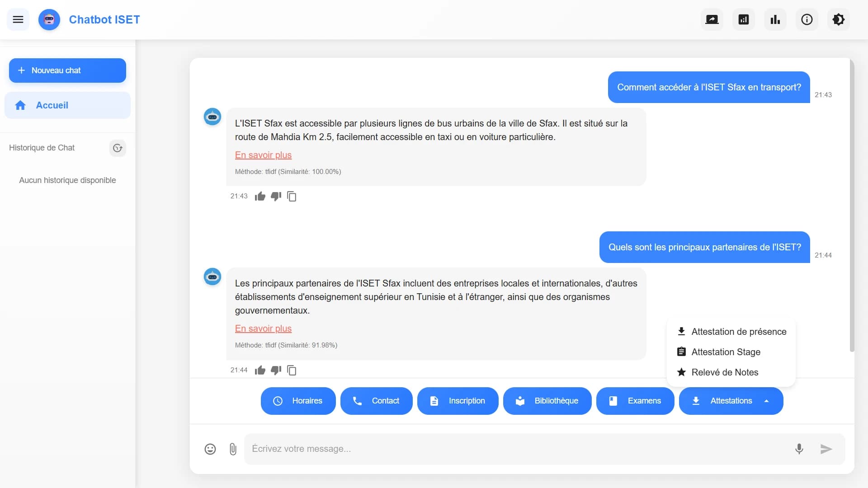Open the info panel icon

click(807, 19)
